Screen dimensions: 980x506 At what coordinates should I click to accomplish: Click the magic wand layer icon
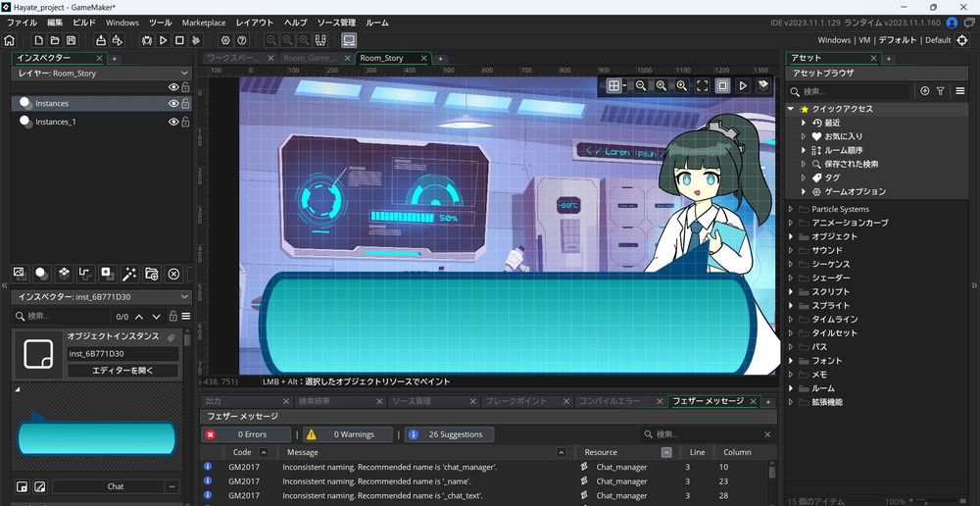[x=129, y=274]
